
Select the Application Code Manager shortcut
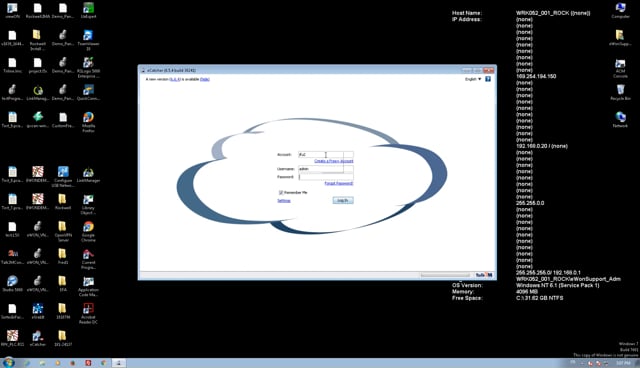pyautogui.click(x=88, y=286)
